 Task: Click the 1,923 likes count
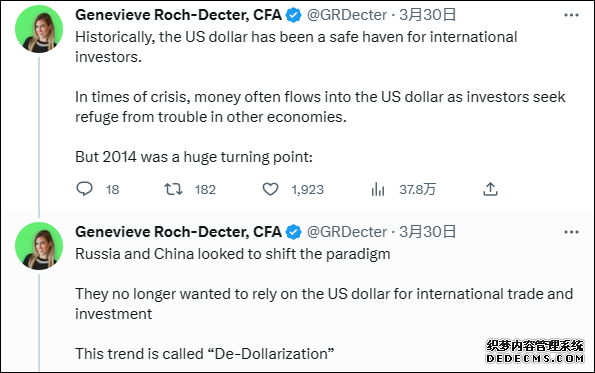[307, 189]
